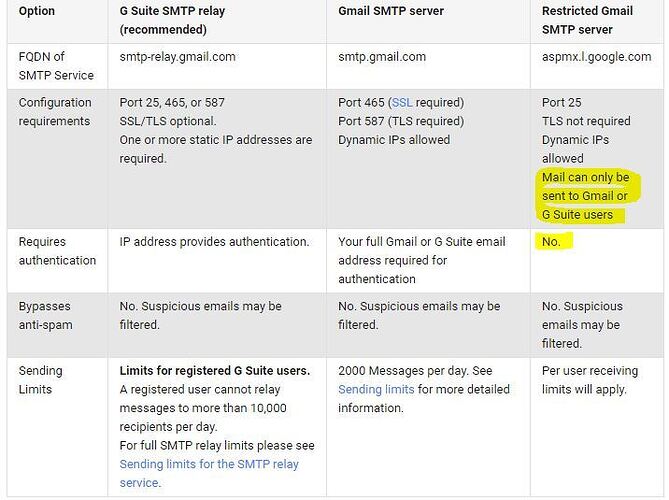Follow Sending limits for the SMTP relay service link
The width and height of the screenshot is (669, 500).
[x=209, y=474]
